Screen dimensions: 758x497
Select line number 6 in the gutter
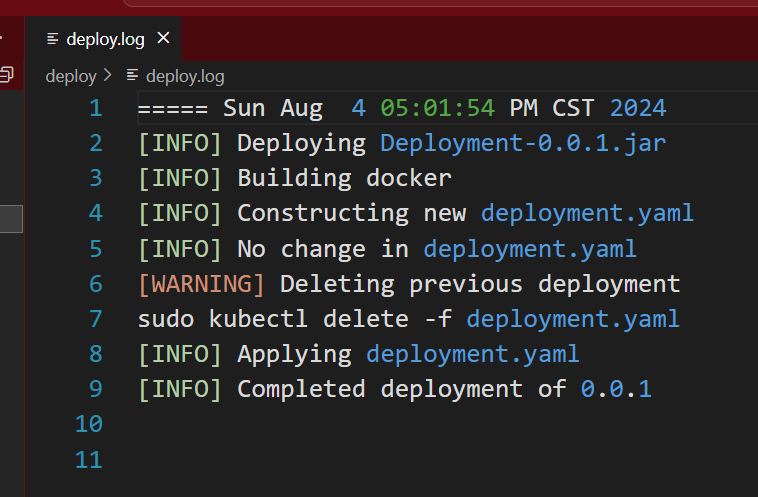point(95,284)
